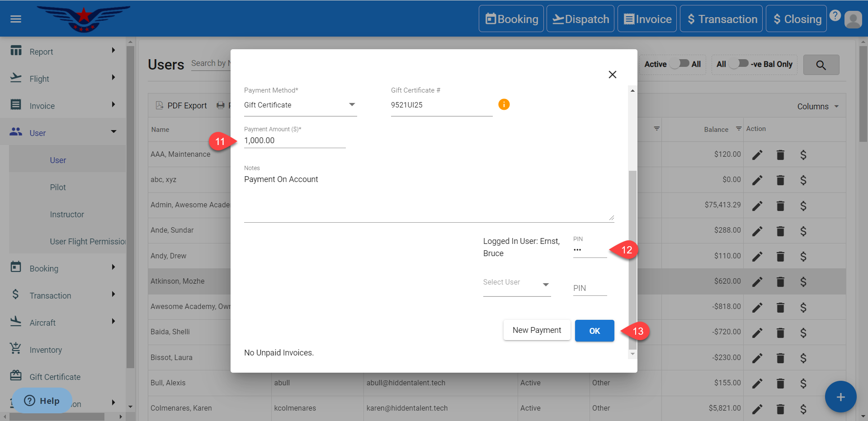
Task: Toggle the Active/All users switch
Action: 679,64
